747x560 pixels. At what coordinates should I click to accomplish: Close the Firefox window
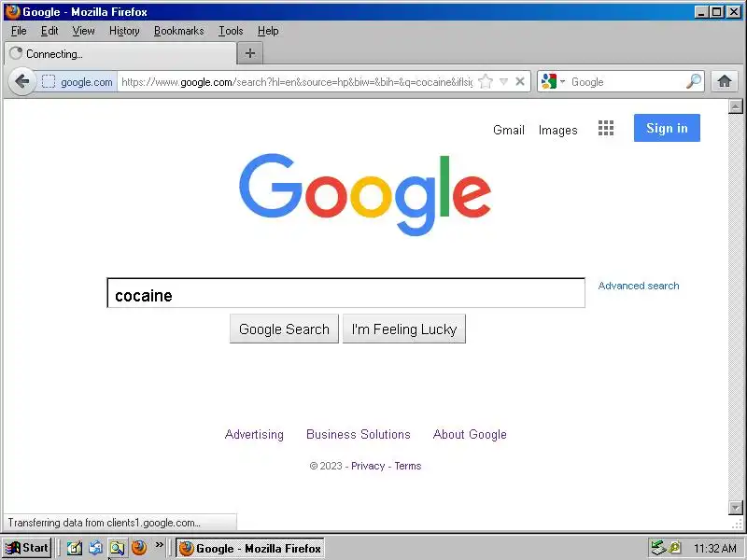click(x=734, y=12)
